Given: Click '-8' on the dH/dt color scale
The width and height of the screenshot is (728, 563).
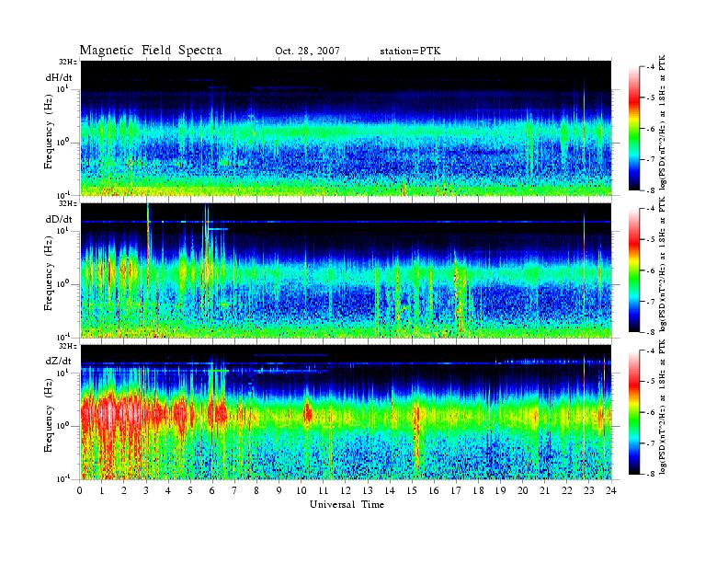Looking at the screenshot, I should click(x=651, y=190).
